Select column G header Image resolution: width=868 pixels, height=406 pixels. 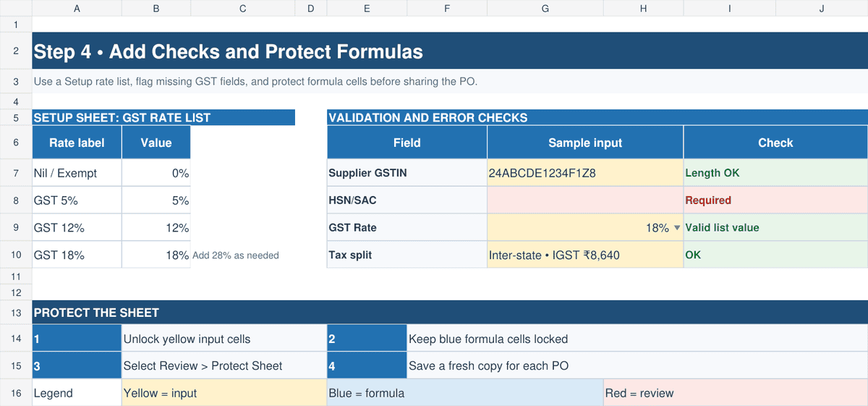(545, 8)
